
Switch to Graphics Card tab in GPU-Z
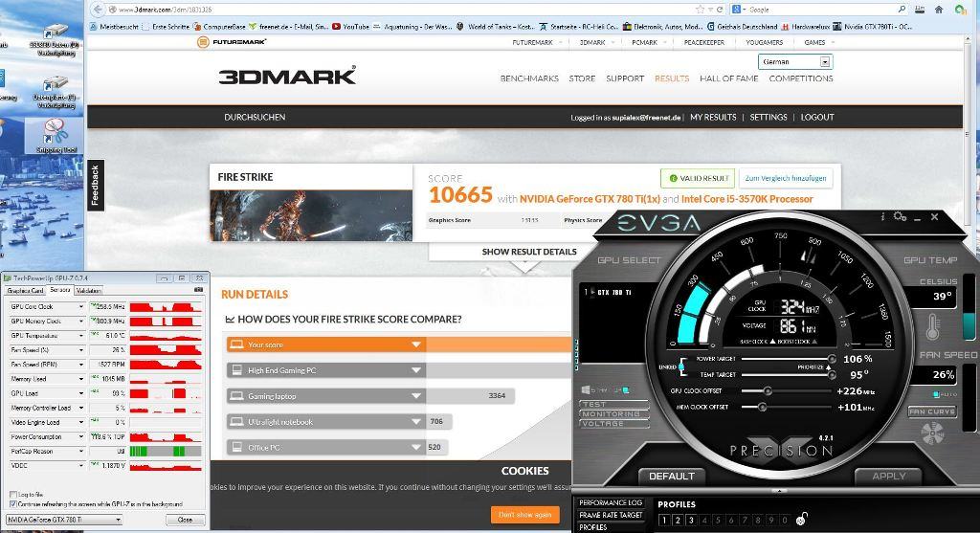tap(25, 291)
